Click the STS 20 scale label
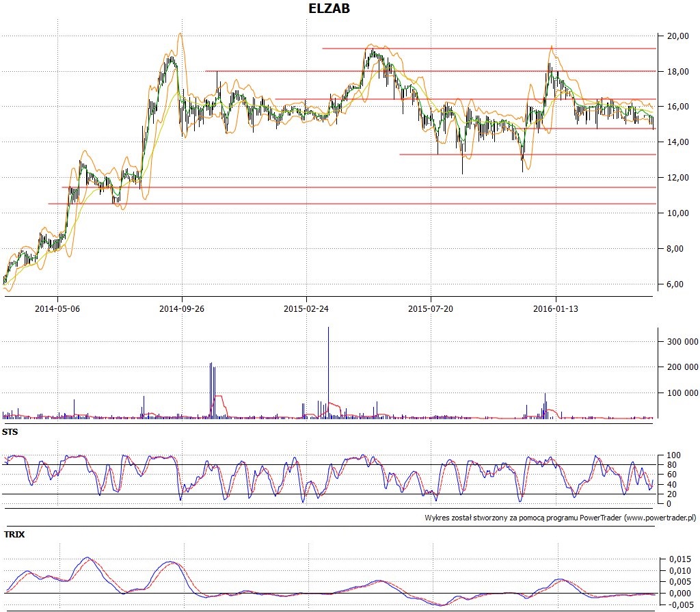 (x=672, y=494)
